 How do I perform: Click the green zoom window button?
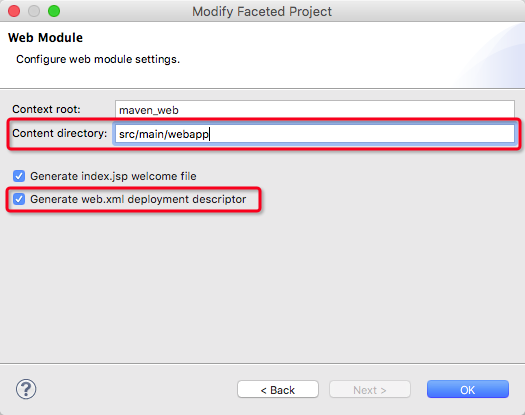click(x=54, y=11)
